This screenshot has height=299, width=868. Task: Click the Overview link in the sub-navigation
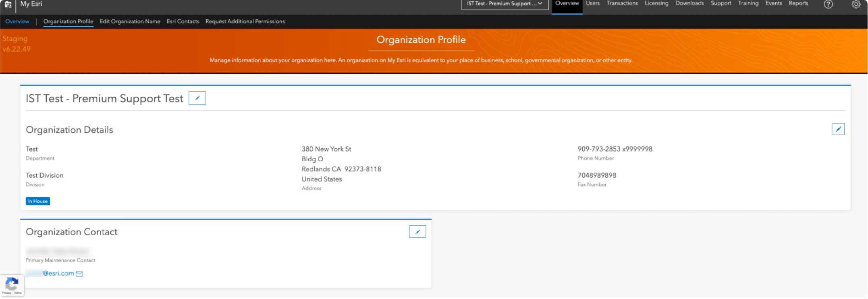[17, 21]
